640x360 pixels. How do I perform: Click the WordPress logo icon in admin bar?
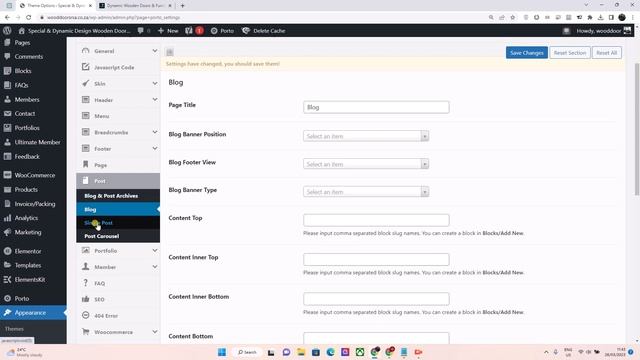click(x=7, y=31)
